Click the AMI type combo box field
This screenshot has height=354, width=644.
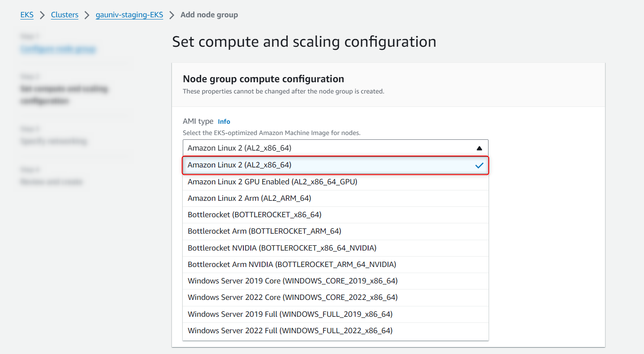click(329, 148)
